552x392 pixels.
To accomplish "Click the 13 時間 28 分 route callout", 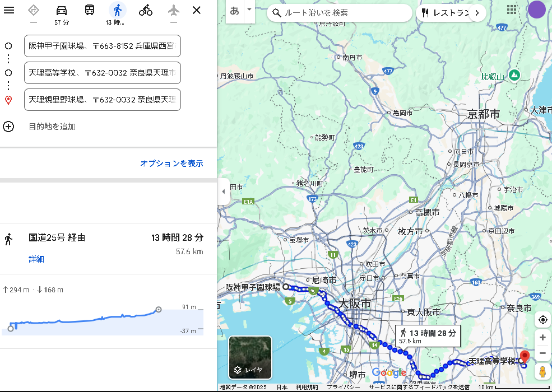I will coord(428,337).
